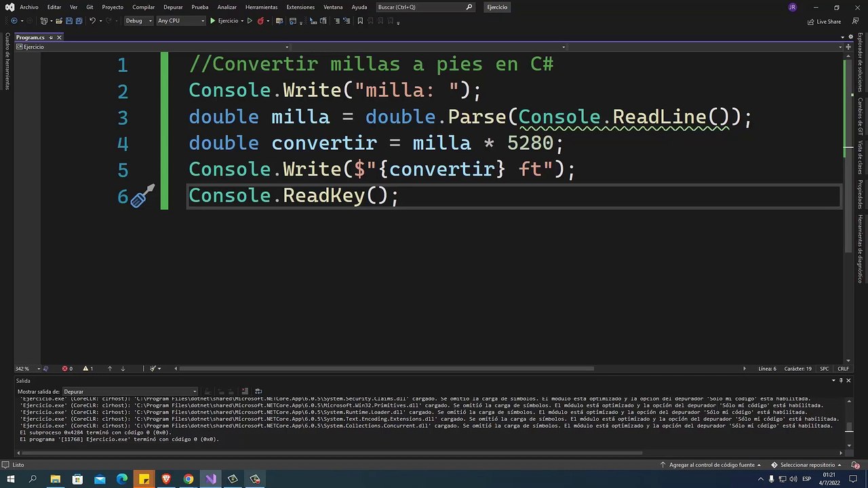Click the open file folder icon
This screenshot has width=868, height=488.
pos(59,20)
